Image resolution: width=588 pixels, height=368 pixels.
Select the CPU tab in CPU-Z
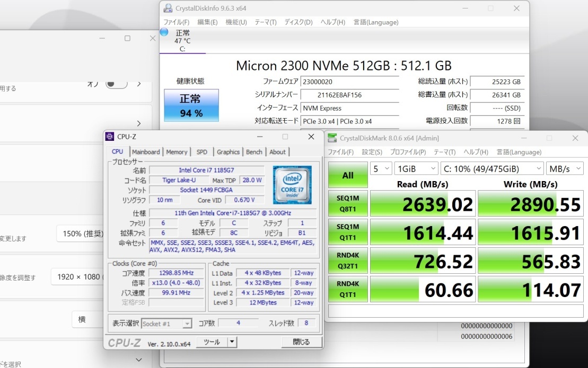117,151
